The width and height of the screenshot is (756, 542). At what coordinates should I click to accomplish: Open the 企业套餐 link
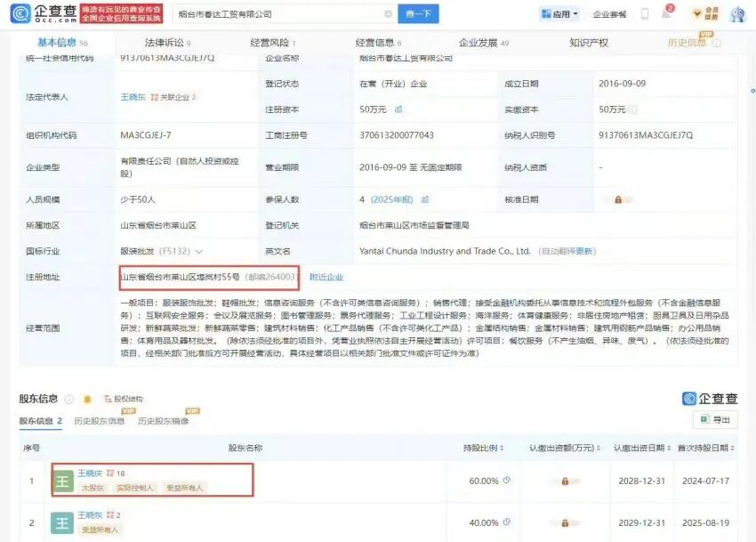click(x=609, y=14)
